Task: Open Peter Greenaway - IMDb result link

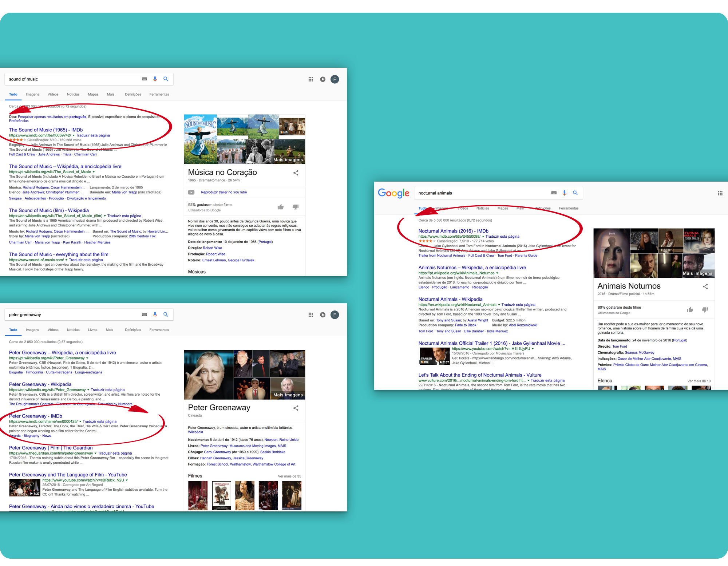Action: 36,416
